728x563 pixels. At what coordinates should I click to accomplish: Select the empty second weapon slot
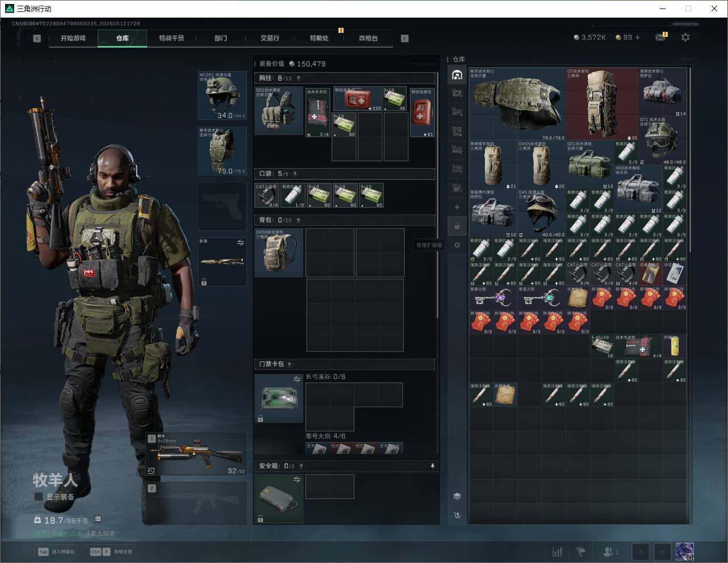(x=196, y=503)
